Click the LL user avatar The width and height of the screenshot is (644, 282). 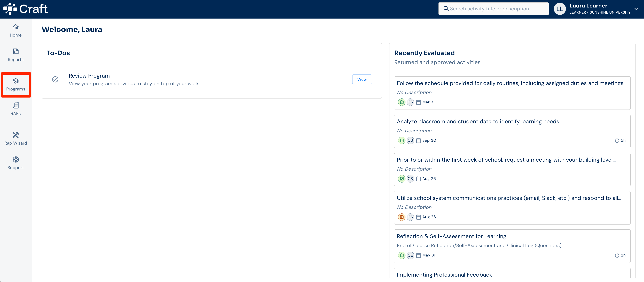560,9
